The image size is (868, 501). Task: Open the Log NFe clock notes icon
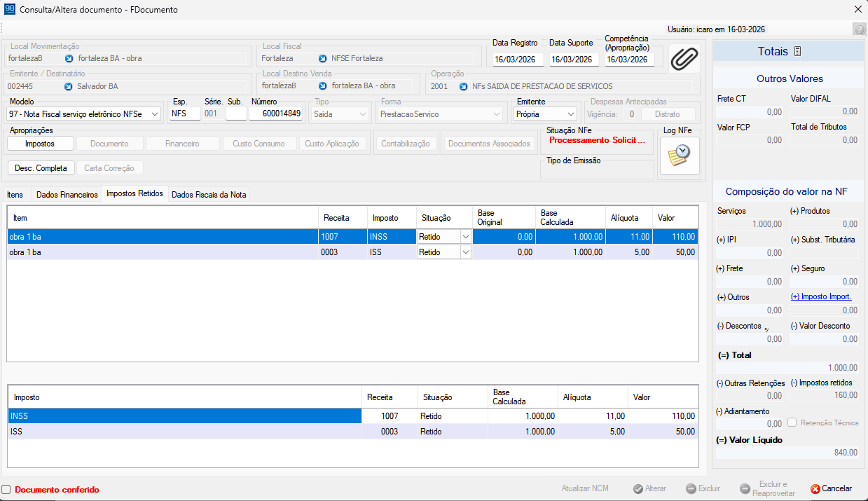click(680, 155)
